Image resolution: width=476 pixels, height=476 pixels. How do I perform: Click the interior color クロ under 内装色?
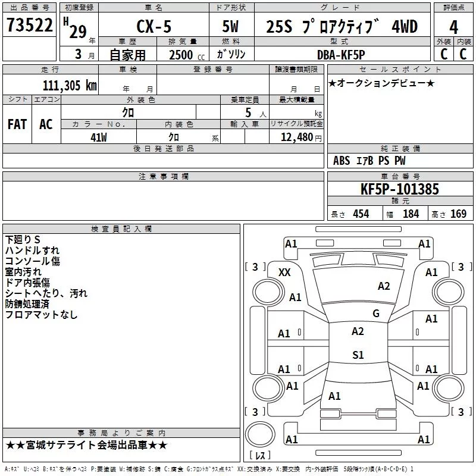pyautogui.click(x=174, y=137)
